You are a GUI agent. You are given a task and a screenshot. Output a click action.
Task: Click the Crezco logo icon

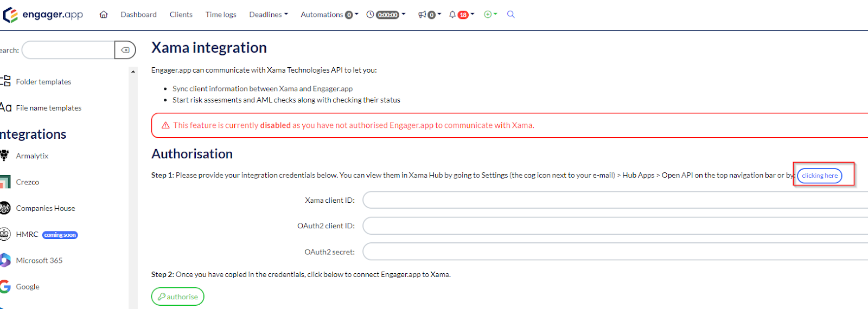pos(5,182)
